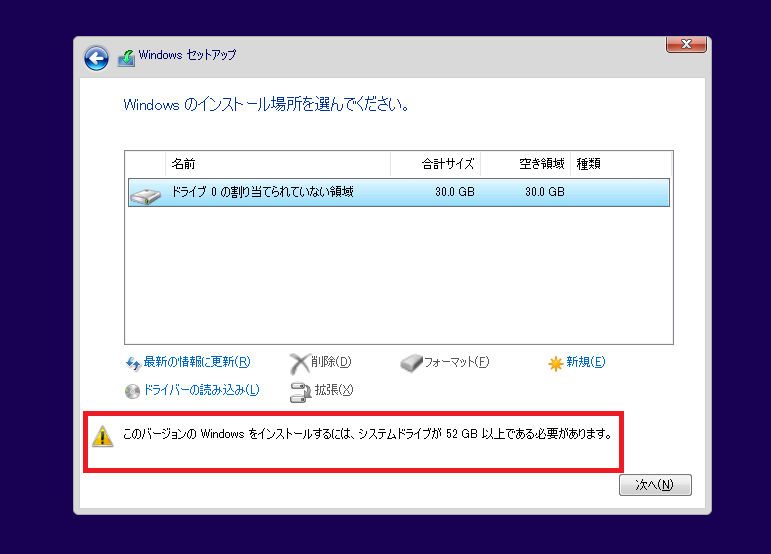Click the heading Windows のインストール場所を選んでください
This screenshot has width=771, height=554.
(x=266, y=105)
